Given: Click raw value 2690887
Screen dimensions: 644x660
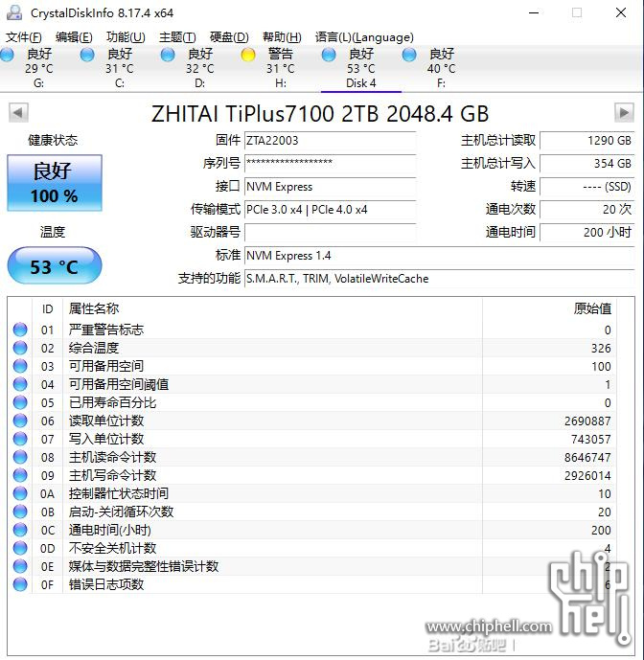Looking at the screenshot, I should (587, 421).
